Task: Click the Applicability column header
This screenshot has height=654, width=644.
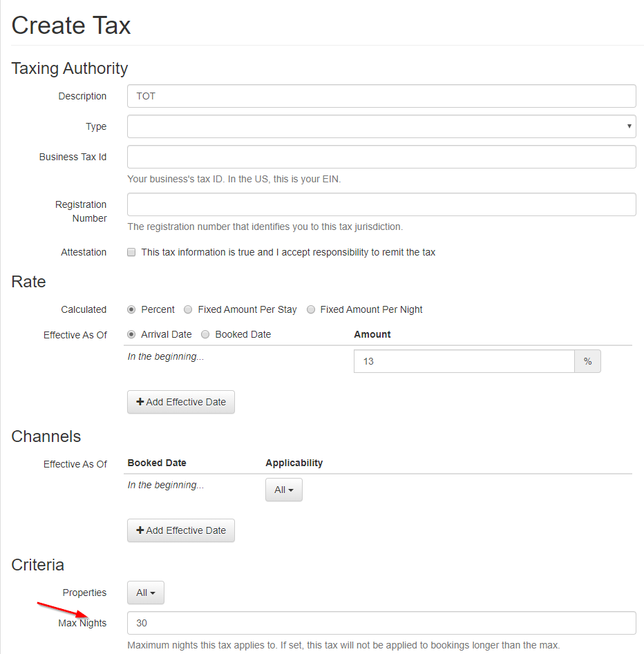Action: pos(294,463)
